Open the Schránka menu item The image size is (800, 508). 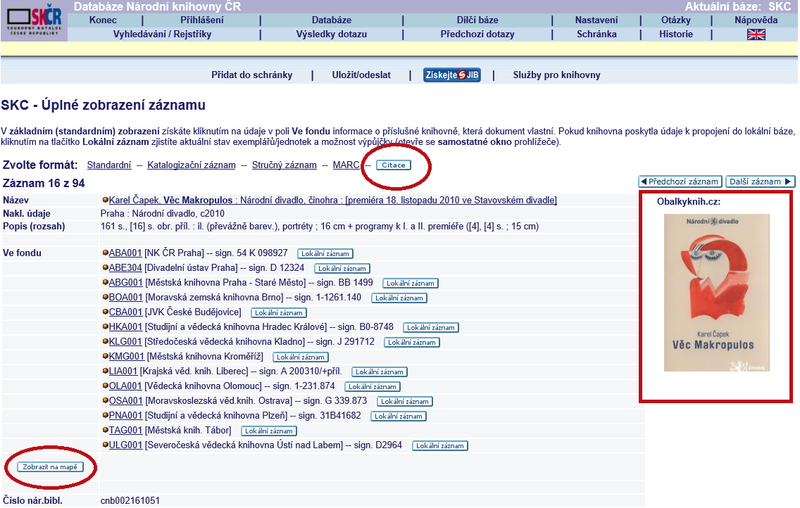click(596, 34)
